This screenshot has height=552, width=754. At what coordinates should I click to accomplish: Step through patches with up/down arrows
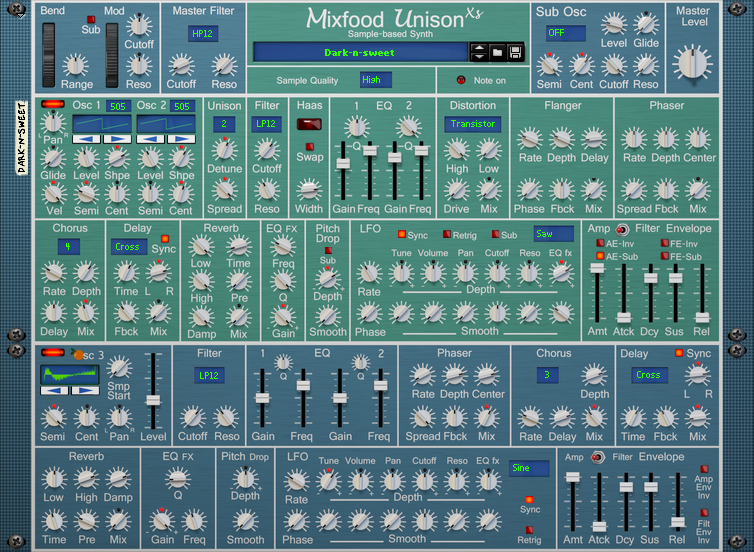click(x=479, y=52)
